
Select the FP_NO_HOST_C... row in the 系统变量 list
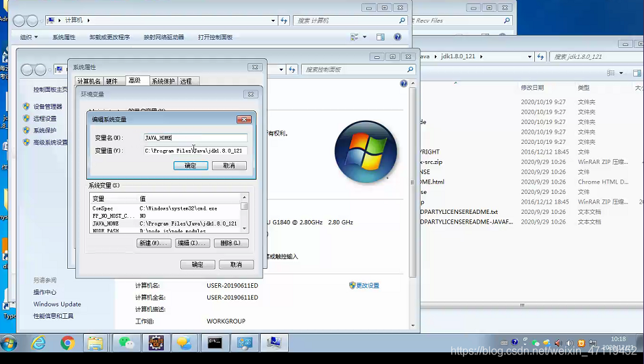[x=165, y=216]
